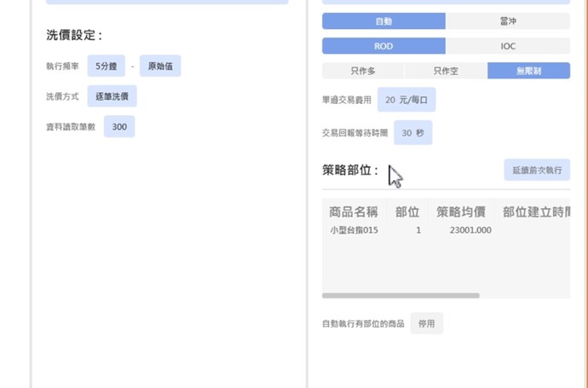Screen dimensions: 588x388
Task: Click the 部位 column header
Action: [x=407, y=211]
